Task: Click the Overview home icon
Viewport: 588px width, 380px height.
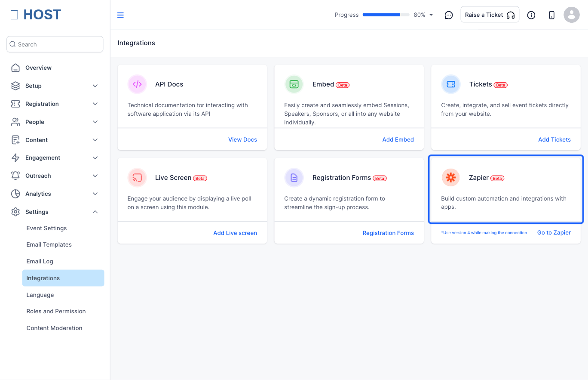Action: click(x=15, y=68)
